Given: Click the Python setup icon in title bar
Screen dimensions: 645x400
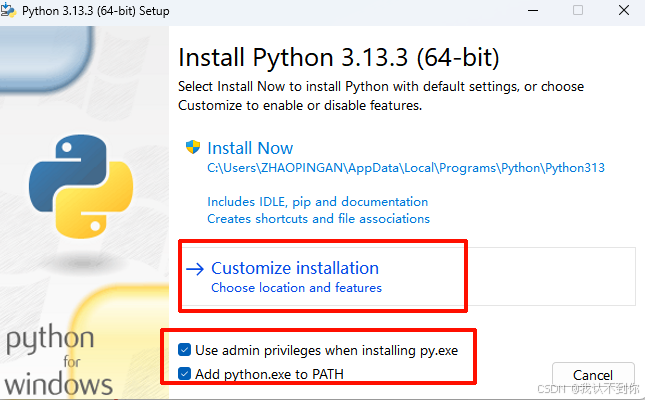Looking at the screenshot, I should [x=8, y=10].
